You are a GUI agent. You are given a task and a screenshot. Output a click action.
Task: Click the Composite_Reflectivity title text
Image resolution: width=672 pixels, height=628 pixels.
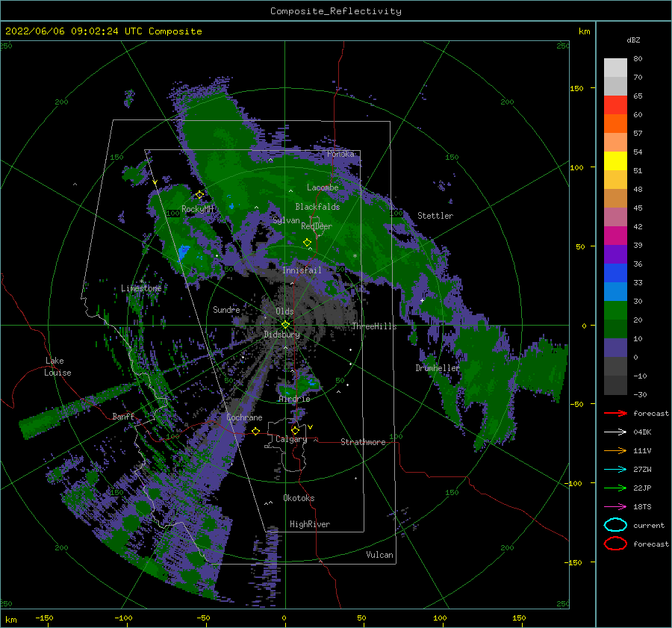(336, 11)
